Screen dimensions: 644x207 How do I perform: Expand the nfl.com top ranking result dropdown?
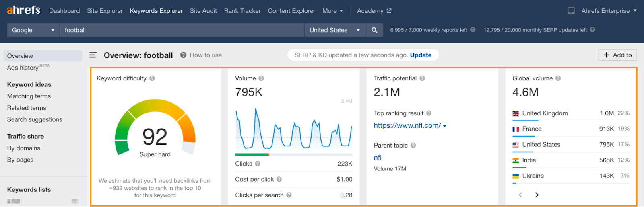tap(444, 126)
